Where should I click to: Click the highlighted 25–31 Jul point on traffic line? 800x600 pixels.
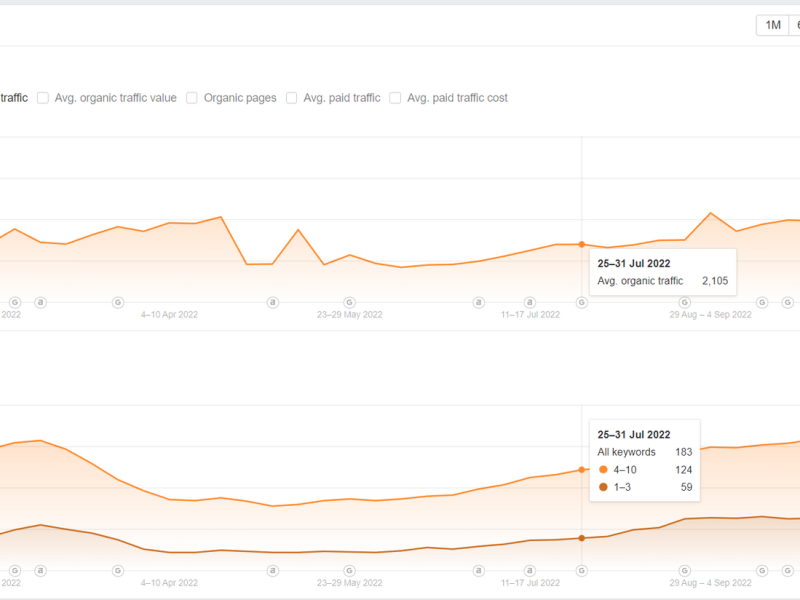581,244
